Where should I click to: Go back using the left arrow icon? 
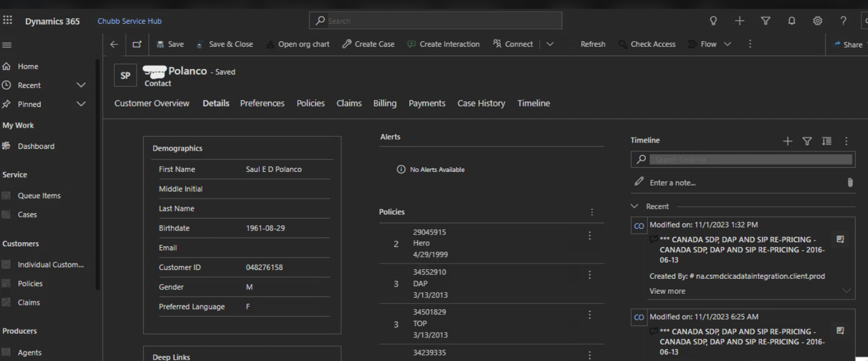pyautogui.click(x=114, y=44)
